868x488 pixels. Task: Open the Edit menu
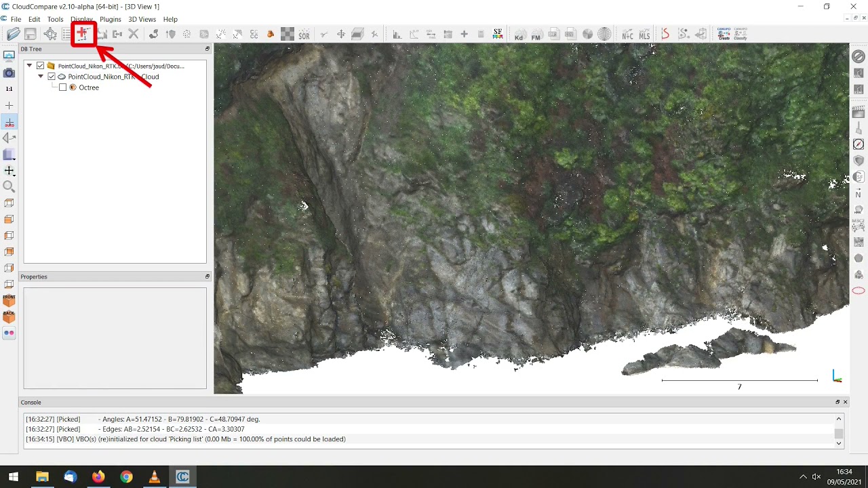(x=34, y=20)
